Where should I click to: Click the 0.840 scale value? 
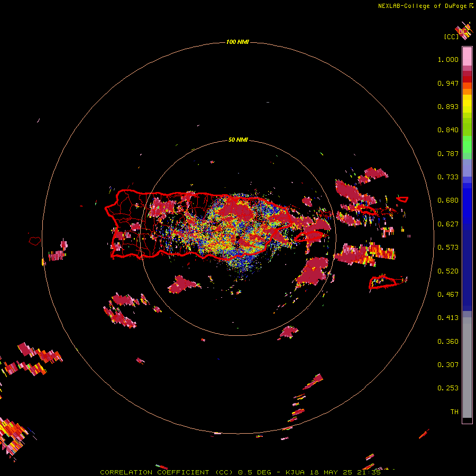(448, 130)
